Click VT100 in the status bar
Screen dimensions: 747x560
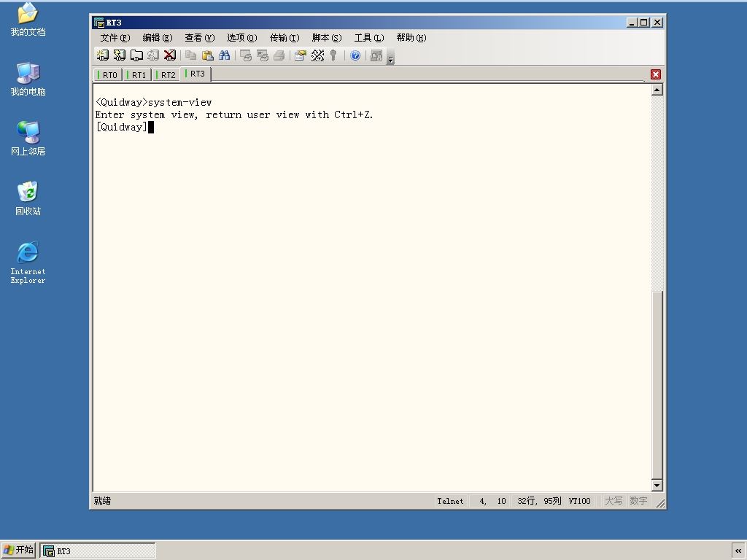point(579,501)
